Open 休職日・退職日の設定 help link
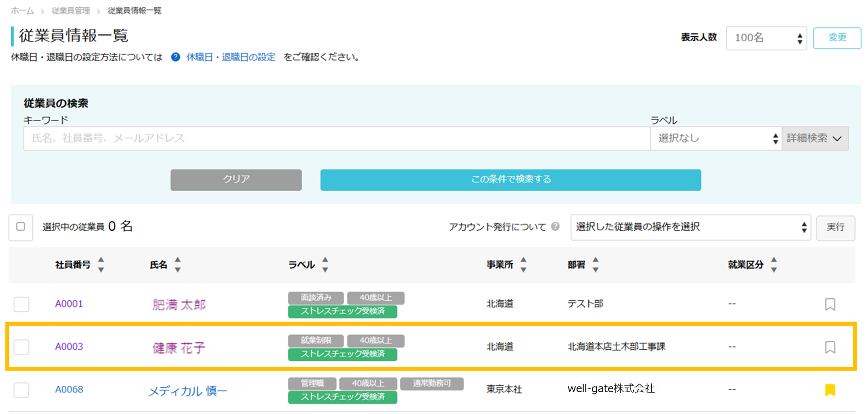Screen dimensions: 868x414 pos(231,57)
